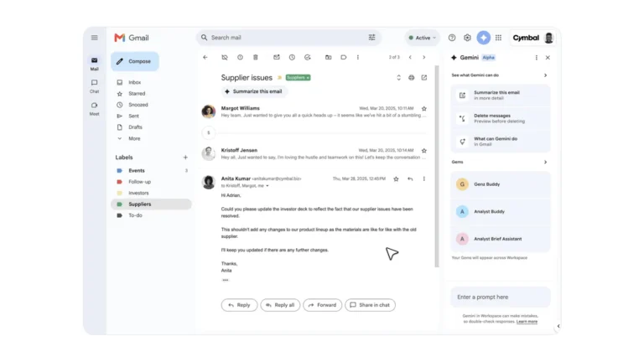Image resolution: width=644 pixels, height=362 pixels.
Task: Click the Reply all button
Action: pos(280,305)
